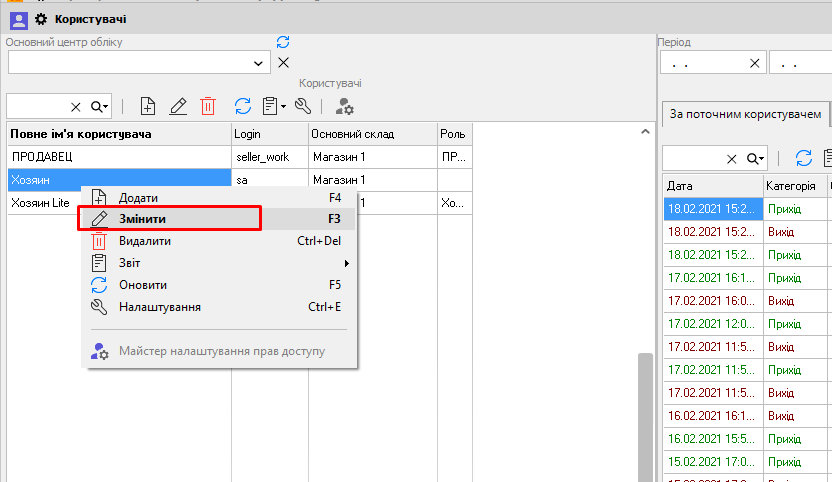This screenshot has height=482, width=832.
Task: Choose Додати in the context menu
Action: [x=138, y=198]
